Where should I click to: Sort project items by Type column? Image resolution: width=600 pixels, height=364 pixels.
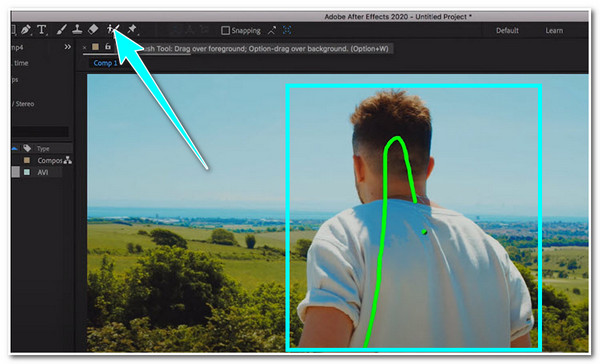[x=43, y=149]
